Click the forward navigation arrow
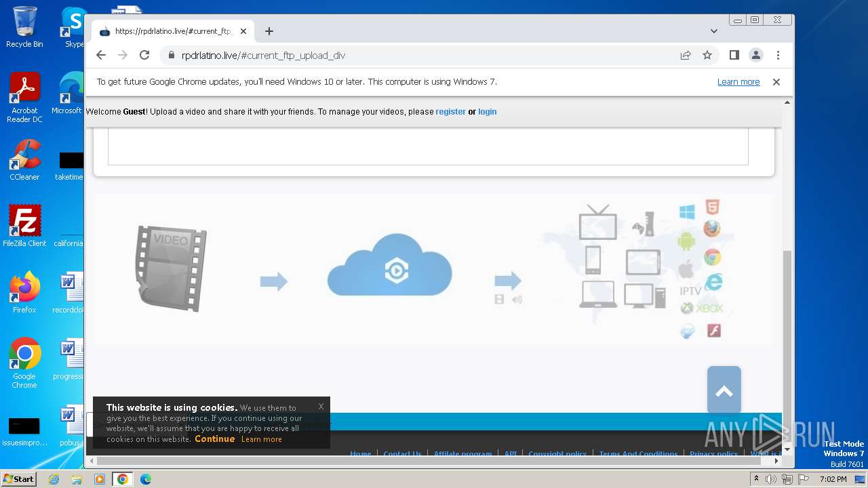Screen dimensions: 868x488 click(123, 55)
